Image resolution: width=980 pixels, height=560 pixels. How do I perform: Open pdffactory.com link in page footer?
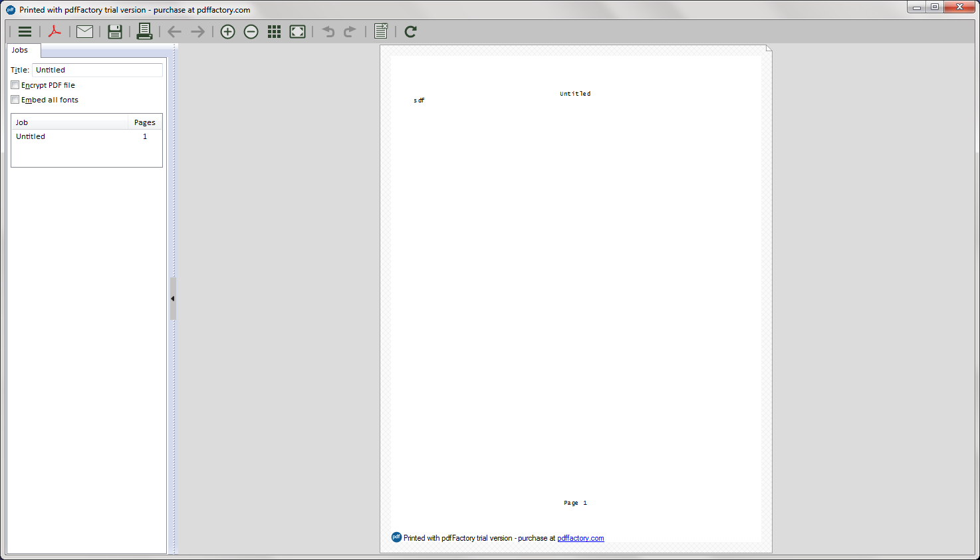point(580,538)
